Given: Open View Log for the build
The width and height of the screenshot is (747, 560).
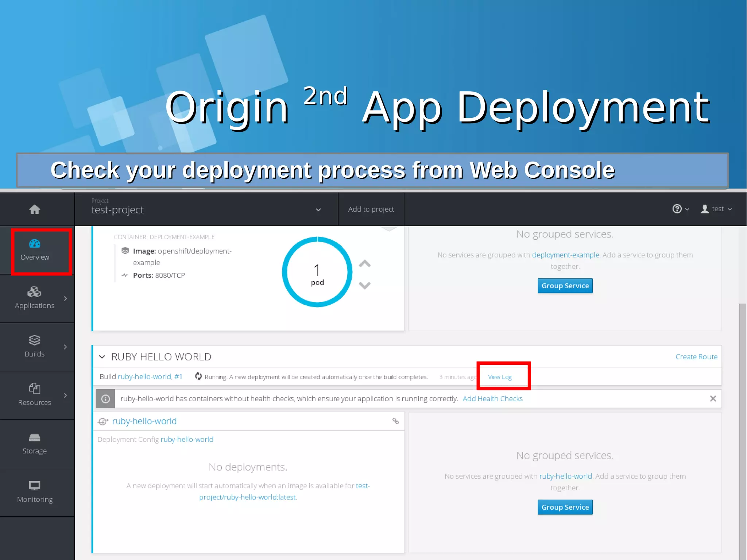Looking at the screenshot, I should pos(500,377).
